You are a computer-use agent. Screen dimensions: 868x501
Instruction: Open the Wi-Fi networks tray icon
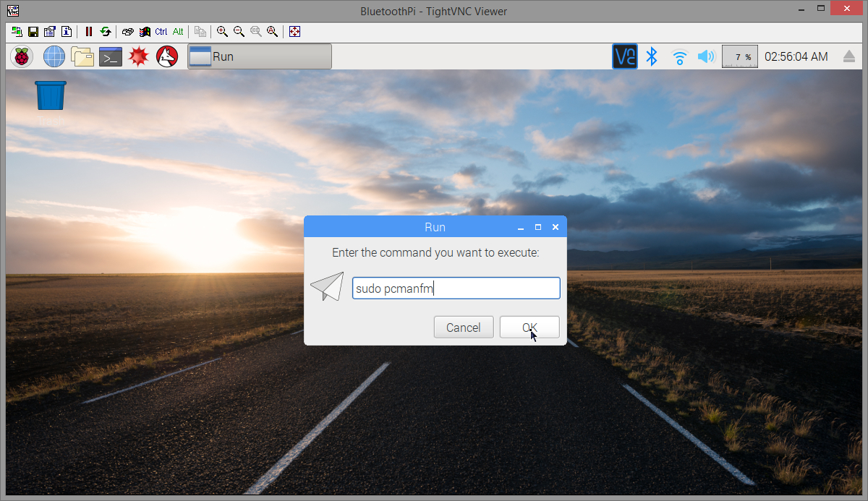pos(679,56)
